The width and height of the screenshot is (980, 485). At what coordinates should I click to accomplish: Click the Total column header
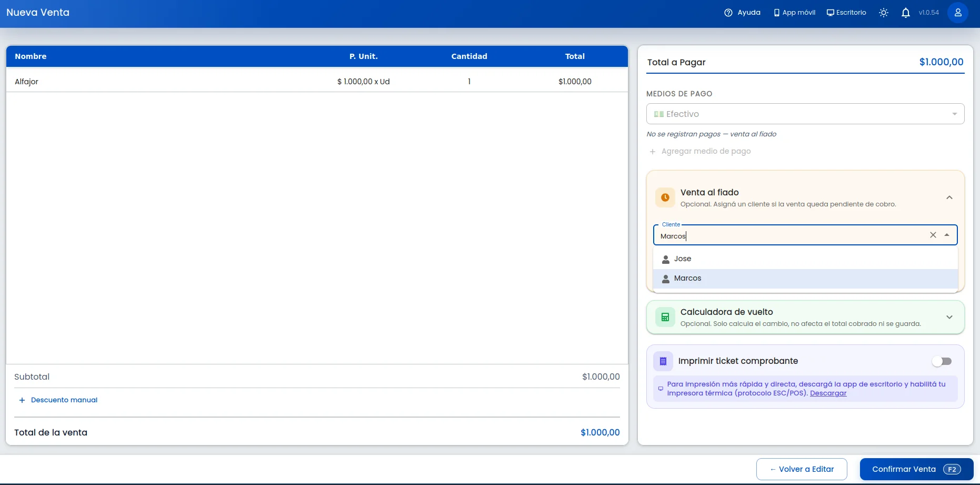click(575, 56)
